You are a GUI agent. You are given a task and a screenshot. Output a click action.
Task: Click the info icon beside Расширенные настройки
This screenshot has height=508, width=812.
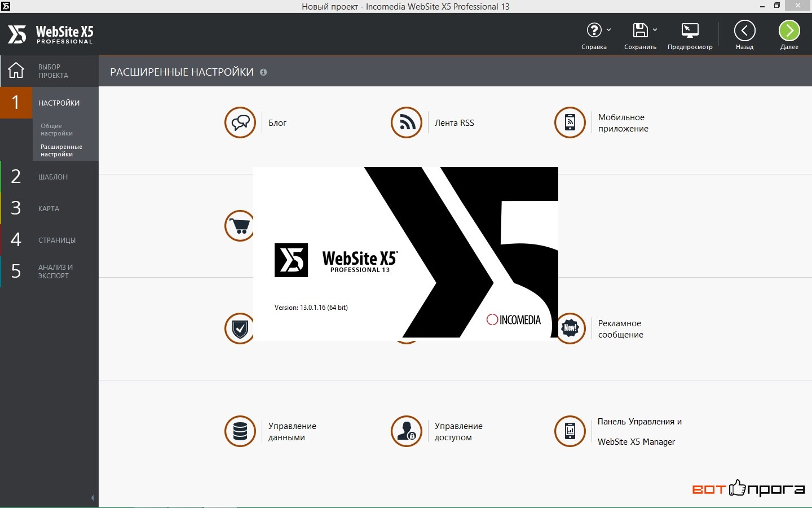click(263, 72)
